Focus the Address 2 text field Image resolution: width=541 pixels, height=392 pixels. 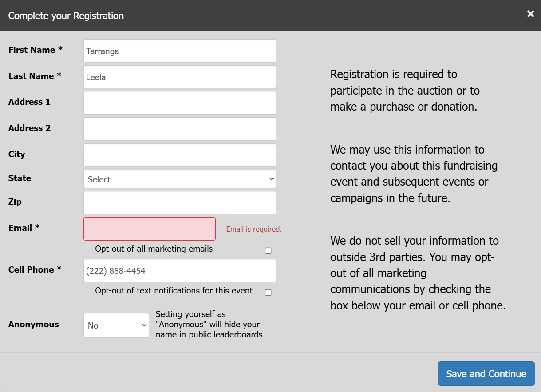pyautogui.click(x=180, y=129)
